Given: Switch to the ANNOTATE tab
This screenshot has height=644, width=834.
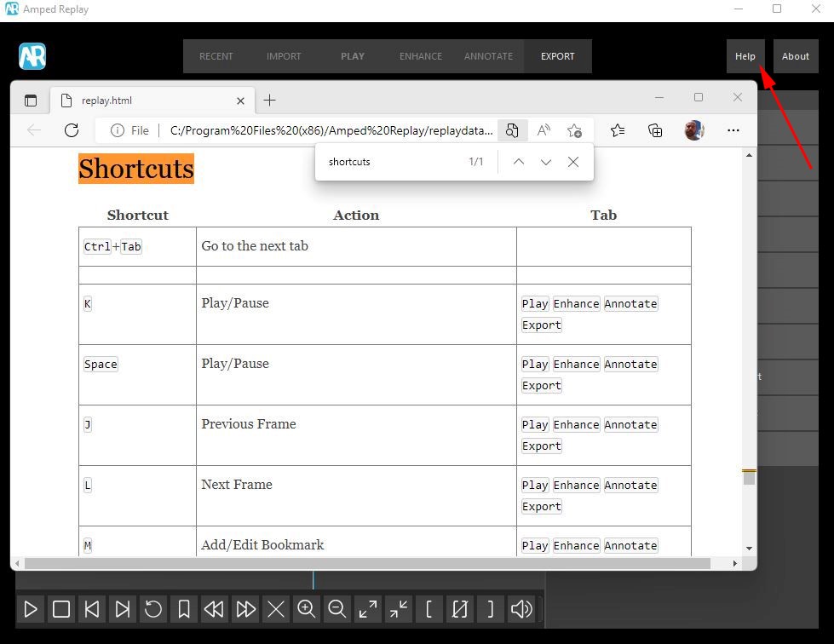Looking at the screenshot, I should (x=488, y=56).
